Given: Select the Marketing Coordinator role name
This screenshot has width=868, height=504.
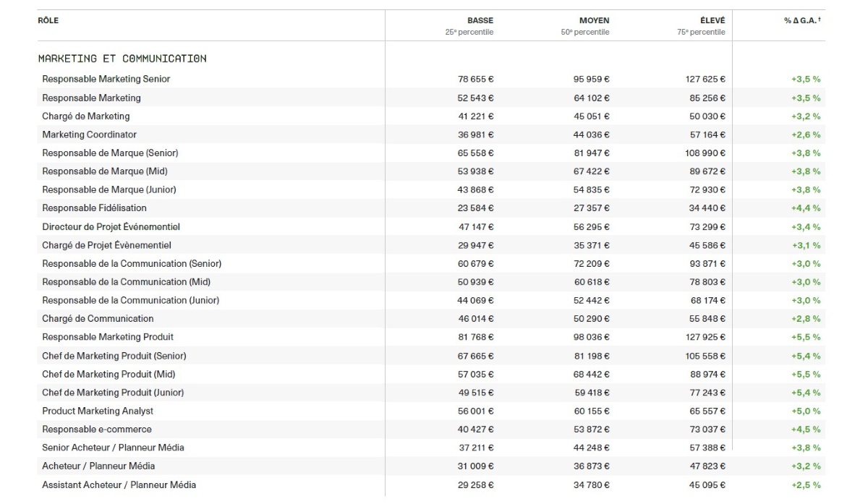Looking at the screenshot, I should (89, 134).
